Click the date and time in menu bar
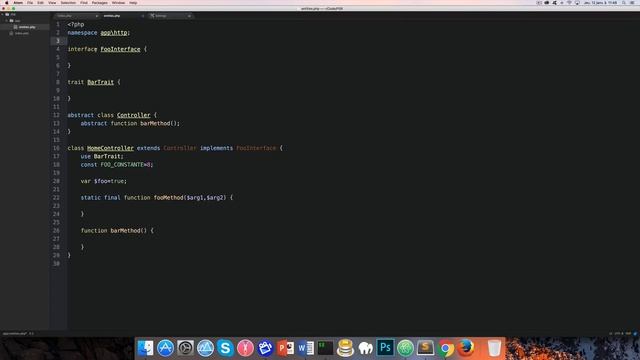Screen dimensions: 640x360 (x=601, y=3)
